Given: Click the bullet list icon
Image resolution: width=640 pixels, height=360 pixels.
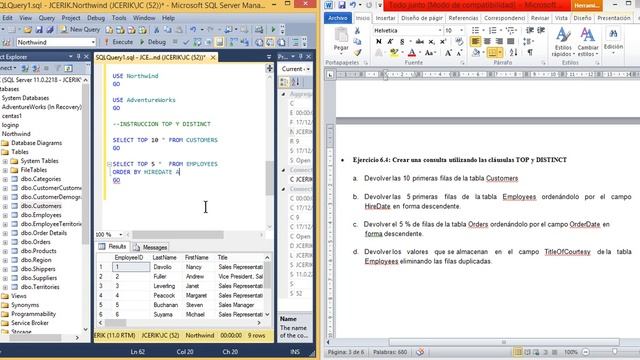Looking at the screenshot, I should [475, 31].
